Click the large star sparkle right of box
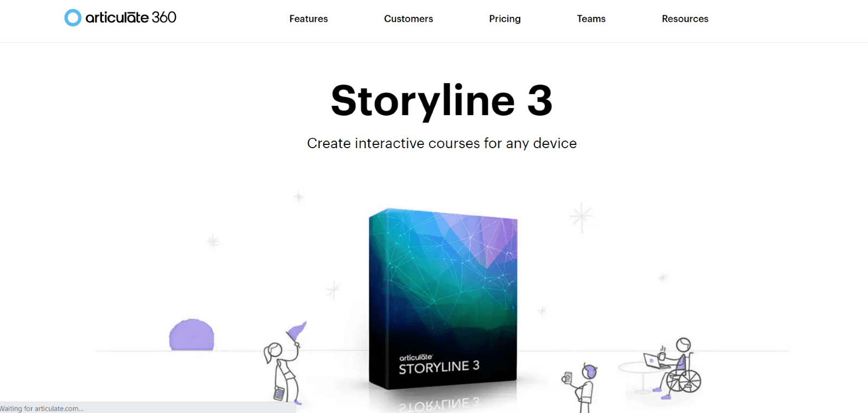Screen dimensions: 868x413 coord(582,217)
